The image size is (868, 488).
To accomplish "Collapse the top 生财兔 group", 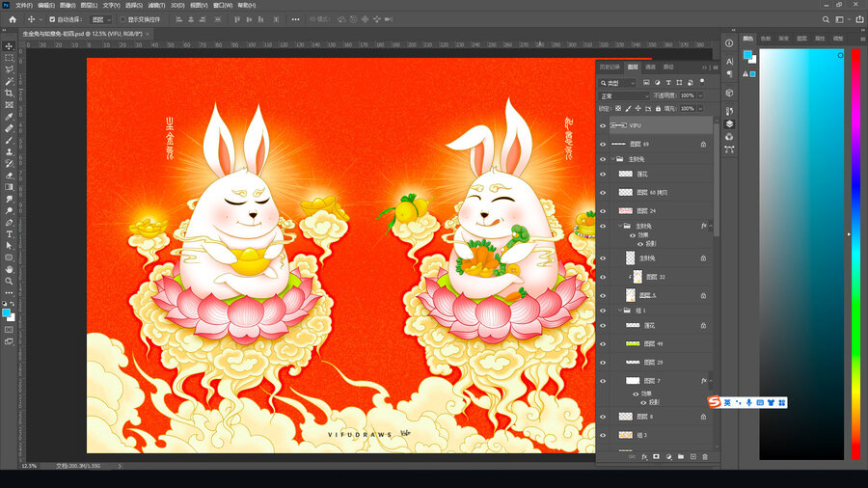I will coord(612,159).
